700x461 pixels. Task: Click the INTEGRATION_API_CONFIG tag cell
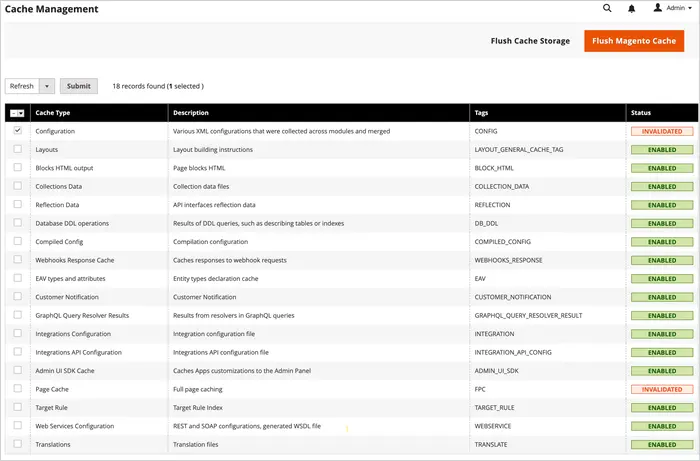click(512, 352)
